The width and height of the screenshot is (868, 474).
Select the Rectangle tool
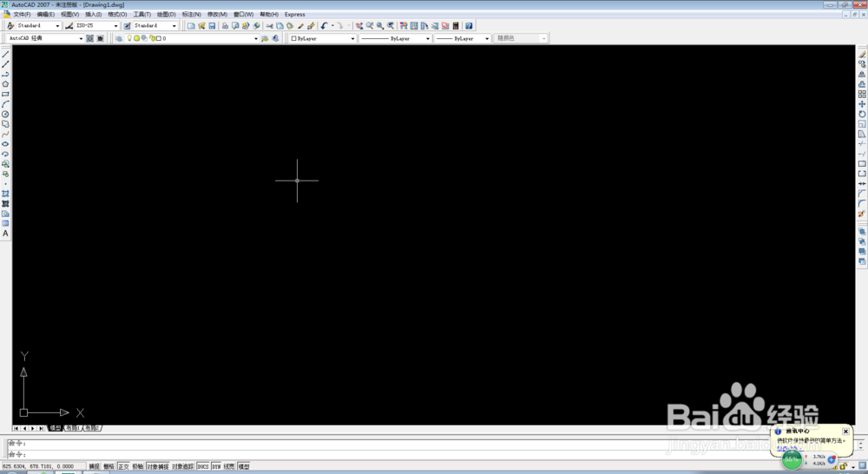point(5,94)
